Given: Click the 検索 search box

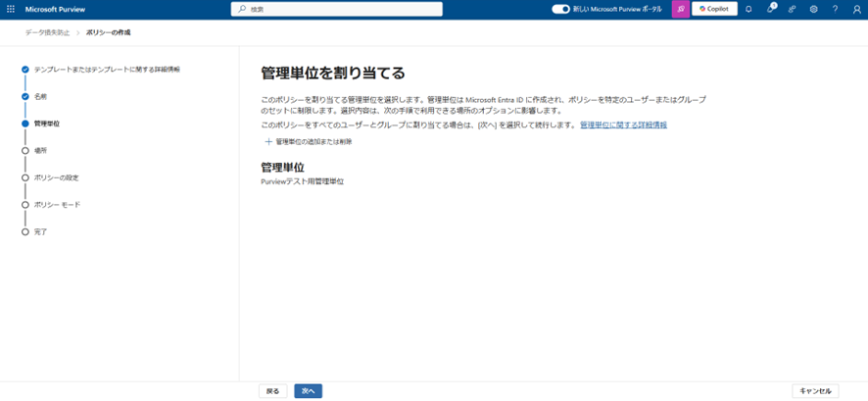Looking at the screenshot, I should [336, 9].
